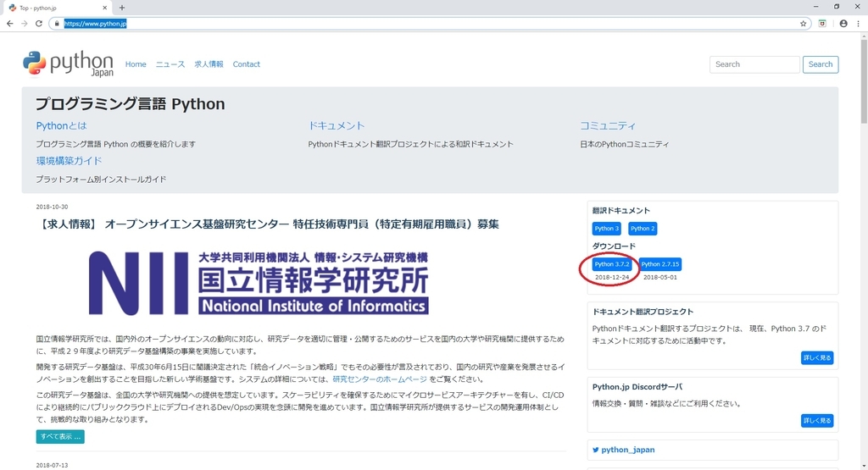868x470 pixels.
Task: Click into the Search input field
Action: (754, 64)
